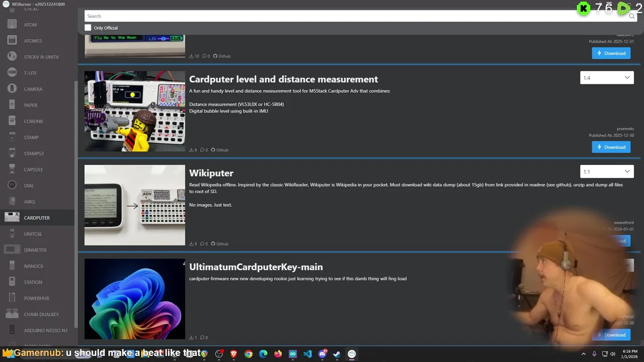Select the CHAIN DUALKEY device icon
The image size is (644, 362).
(12, 314)
